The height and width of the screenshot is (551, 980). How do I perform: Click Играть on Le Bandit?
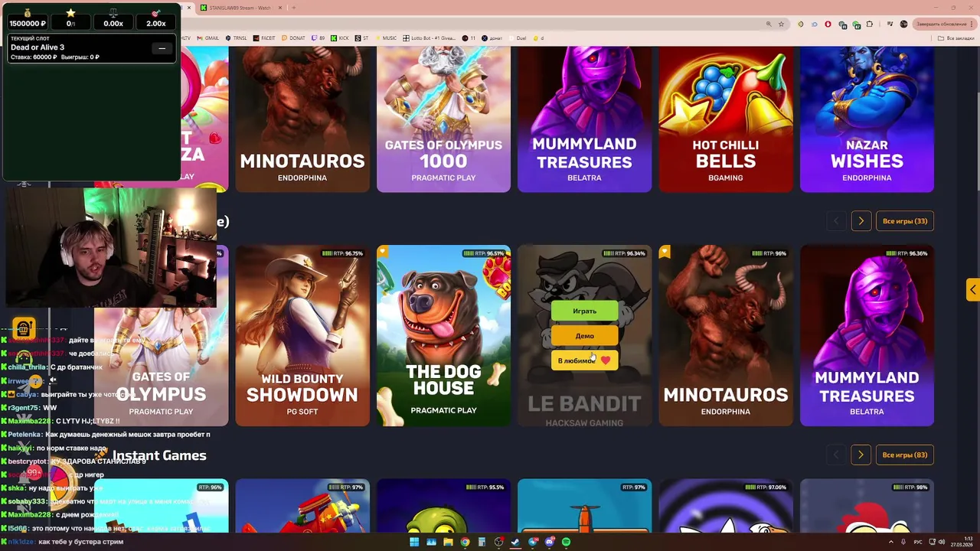584,311
